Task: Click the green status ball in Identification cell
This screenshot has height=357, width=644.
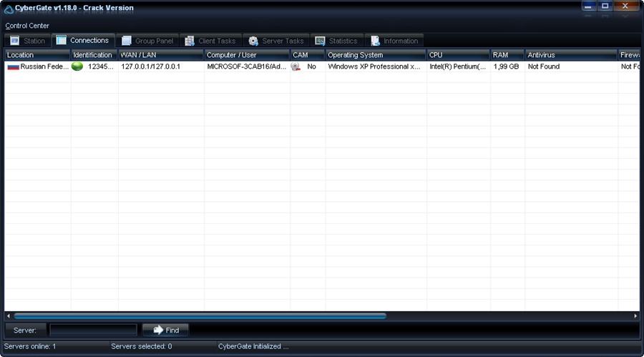Action: [x=77, y=66]
